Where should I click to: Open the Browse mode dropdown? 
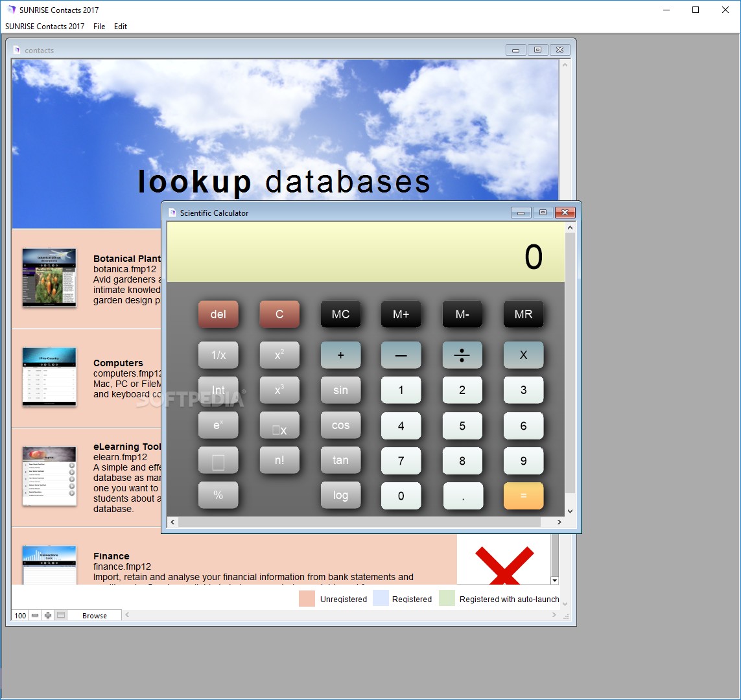click(x=95, y=616)
